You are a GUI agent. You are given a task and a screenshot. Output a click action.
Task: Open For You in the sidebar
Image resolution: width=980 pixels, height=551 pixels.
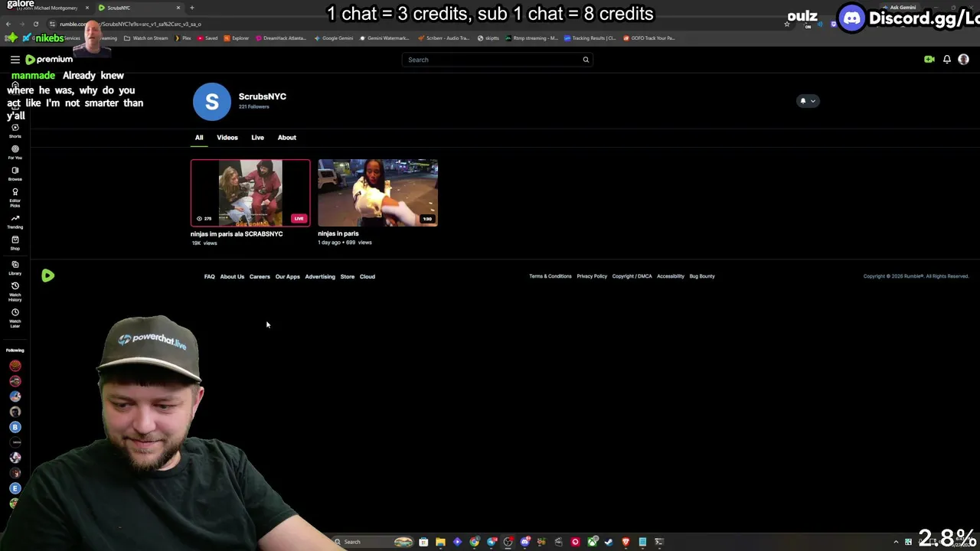15,152
